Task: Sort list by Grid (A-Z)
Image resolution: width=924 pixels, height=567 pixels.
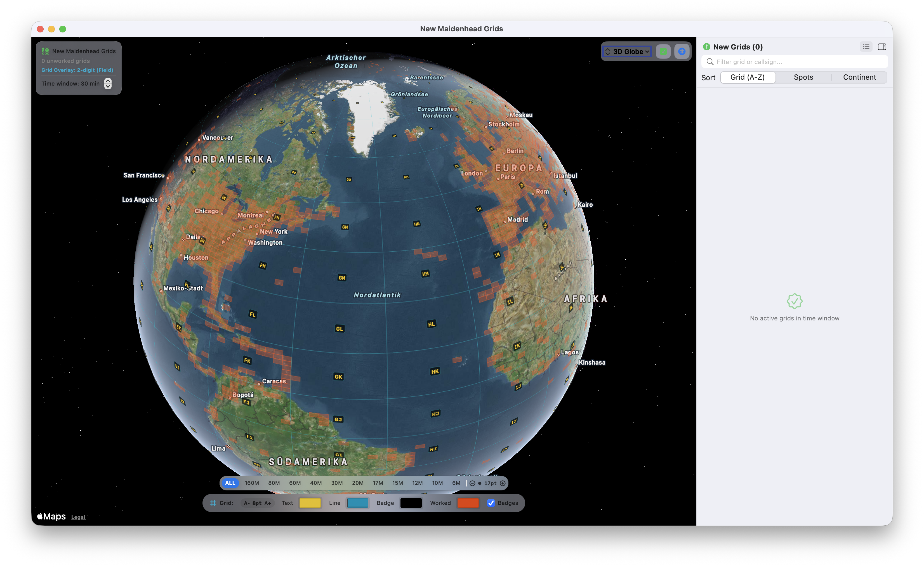Action: pyautogui.click(x=748, y=77)
